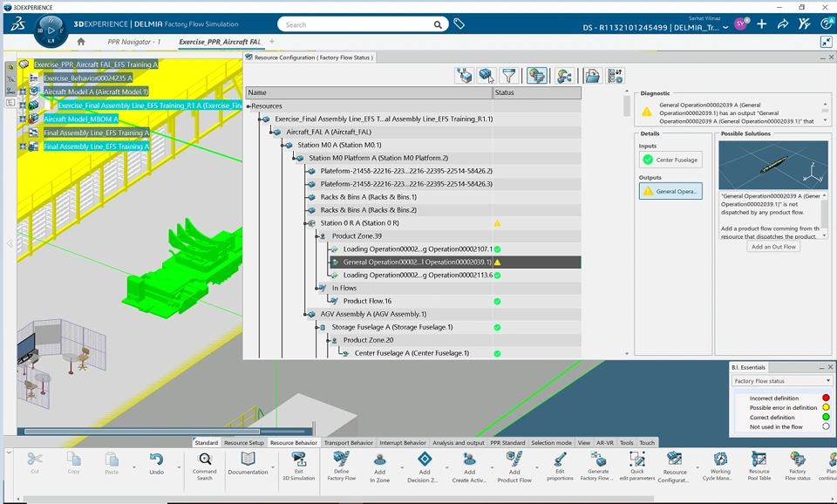Click Generate Factory Flow tool

tap(598, 467)
